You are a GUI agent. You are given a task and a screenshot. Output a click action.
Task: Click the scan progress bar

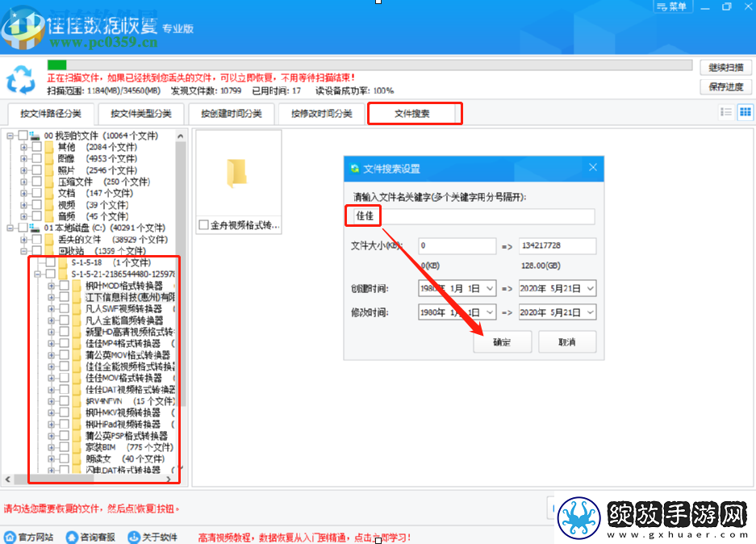click(x=370, y=65)
